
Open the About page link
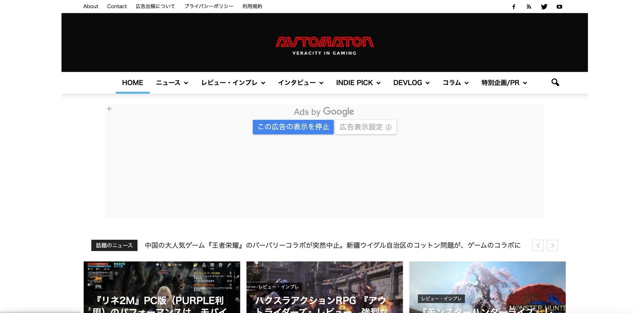91,6
